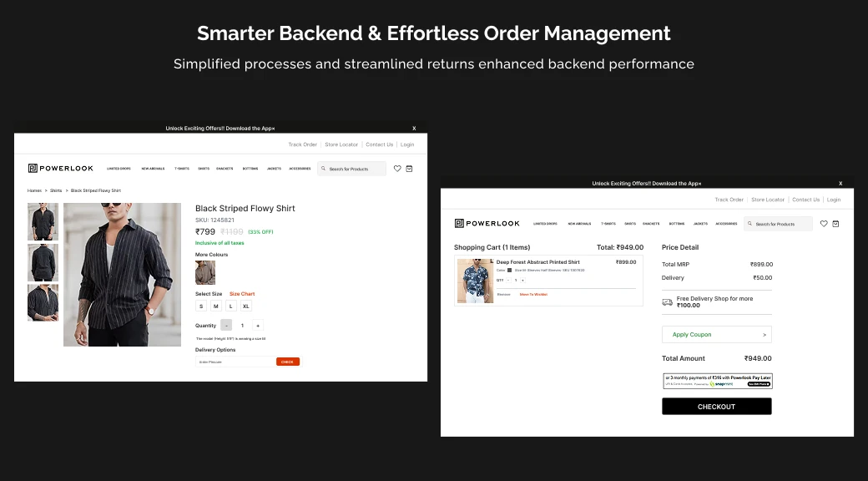Image resolution: width=868 pixels, height=481 pixels.
Task: Select size M for the flowy shirt
Action: [x=215, y=306]
